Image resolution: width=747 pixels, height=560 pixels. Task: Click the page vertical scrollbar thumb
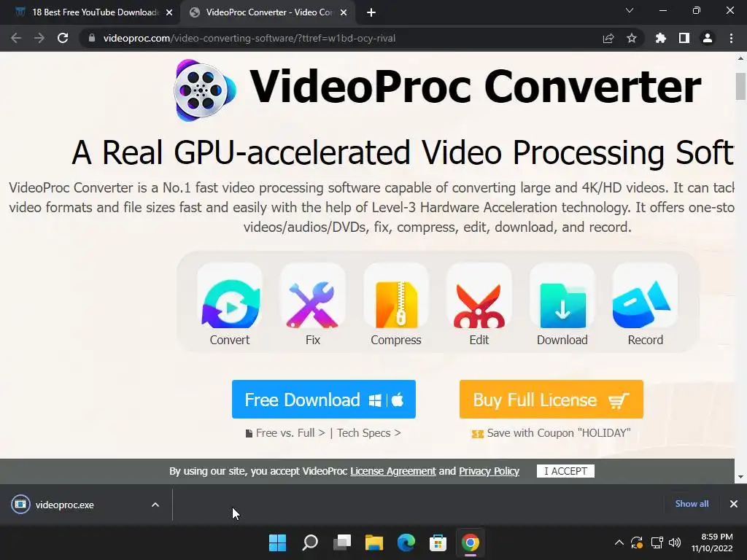coord(740,86)
